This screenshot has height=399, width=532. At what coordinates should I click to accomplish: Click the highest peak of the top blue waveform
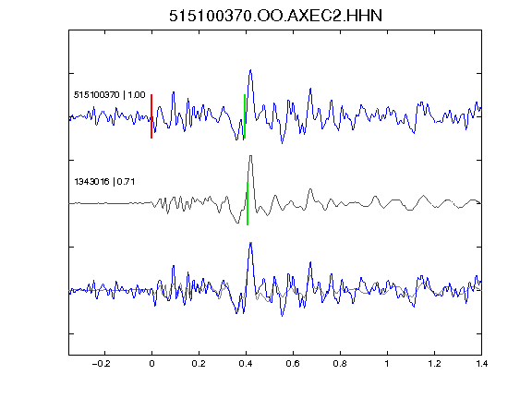click(250, 70)
